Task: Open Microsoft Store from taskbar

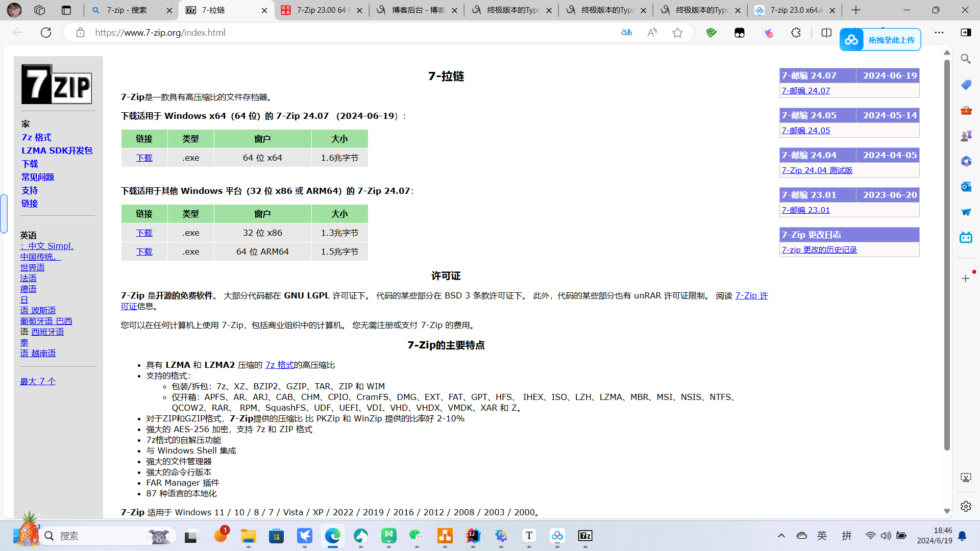Action: [277, 536]
